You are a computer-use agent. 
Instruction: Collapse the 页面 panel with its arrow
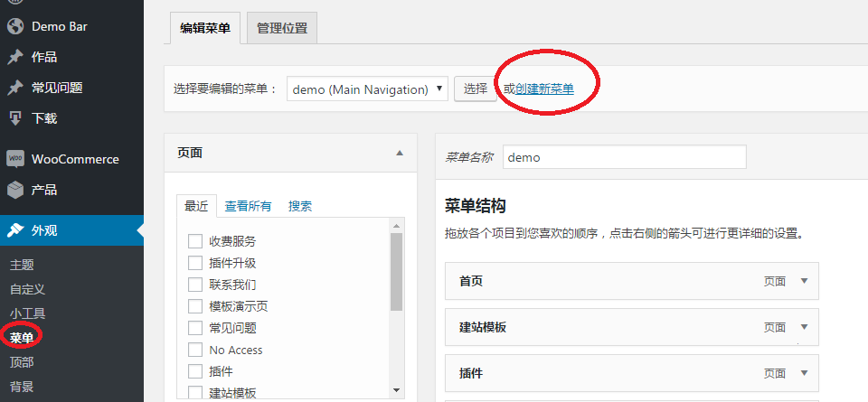(400, 154)
